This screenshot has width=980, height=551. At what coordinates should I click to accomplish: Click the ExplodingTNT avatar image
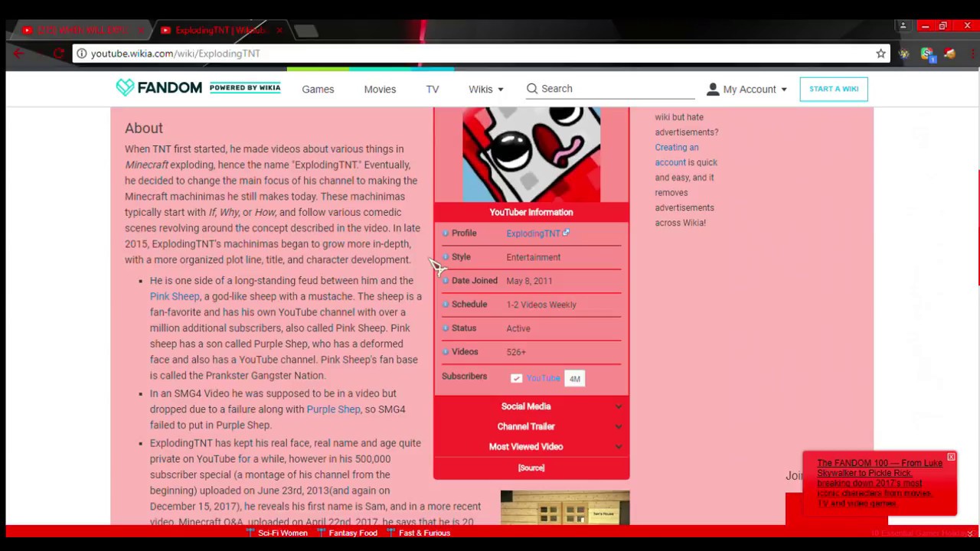[x=531, y=154]
